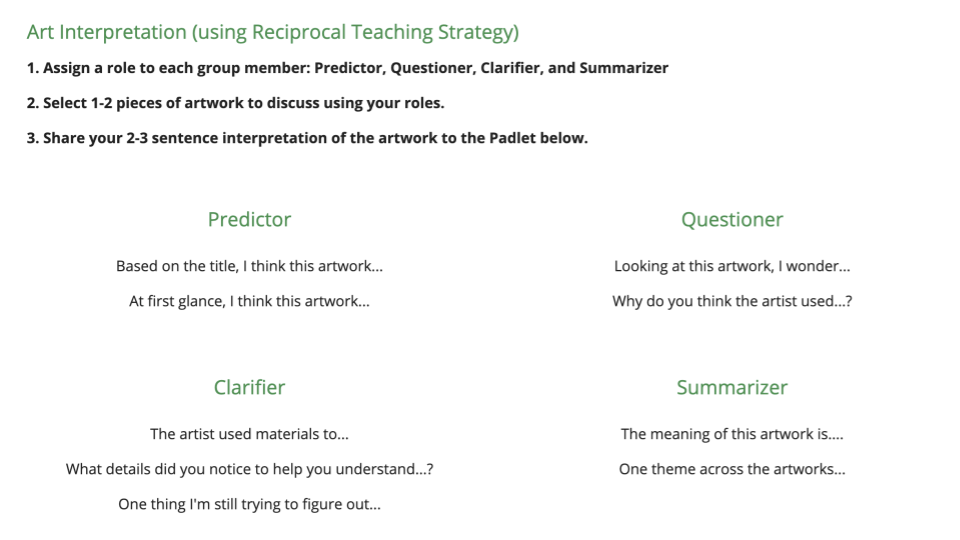Image resolution: width=960 pixels, height=540 pixels.
Task: Click the step 3 share interpretation instruction
Action: click(307, 138)
